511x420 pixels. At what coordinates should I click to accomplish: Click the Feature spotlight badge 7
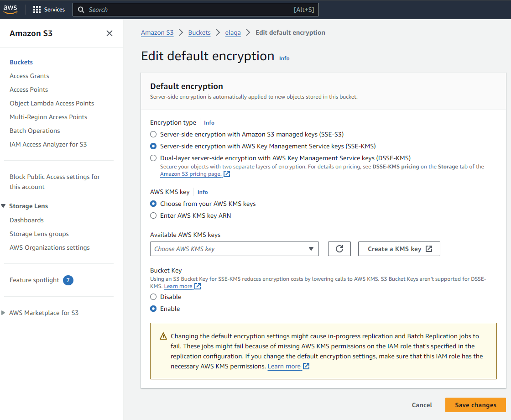coord(68,280)
